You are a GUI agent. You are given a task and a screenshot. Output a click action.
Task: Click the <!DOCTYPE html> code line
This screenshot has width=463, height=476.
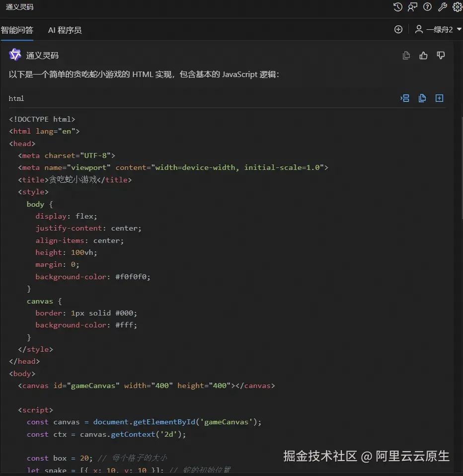(42, 119)
